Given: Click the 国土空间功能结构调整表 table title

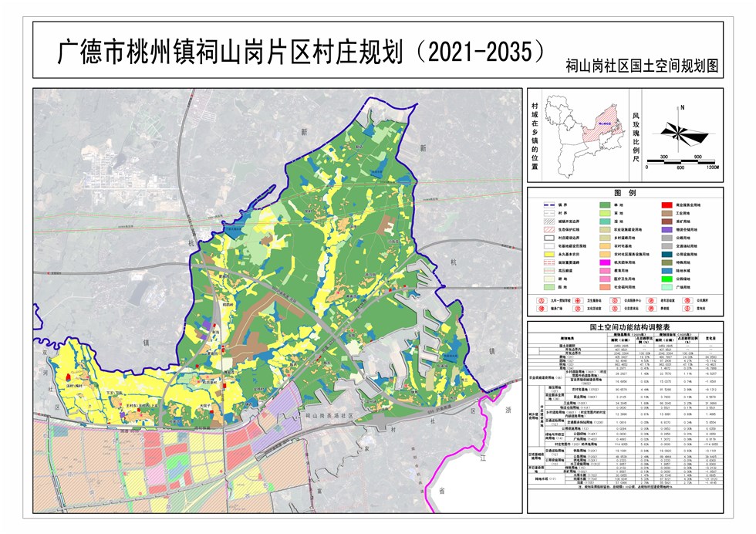Looking at the screenshot, I should point(625,327).
